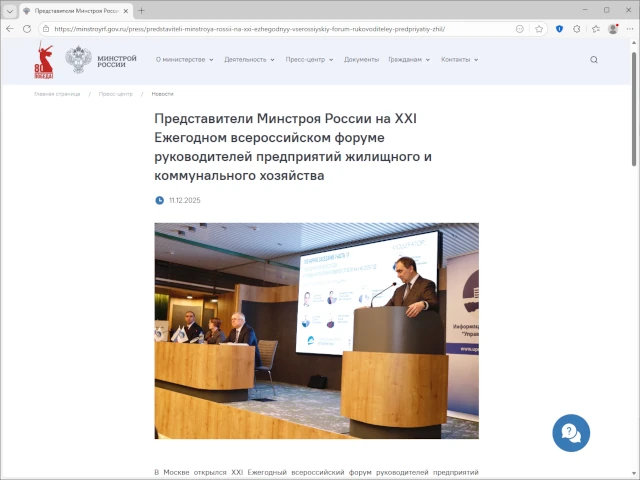
Task: Open a new tab with plus button
Action: tap(141, 11)
